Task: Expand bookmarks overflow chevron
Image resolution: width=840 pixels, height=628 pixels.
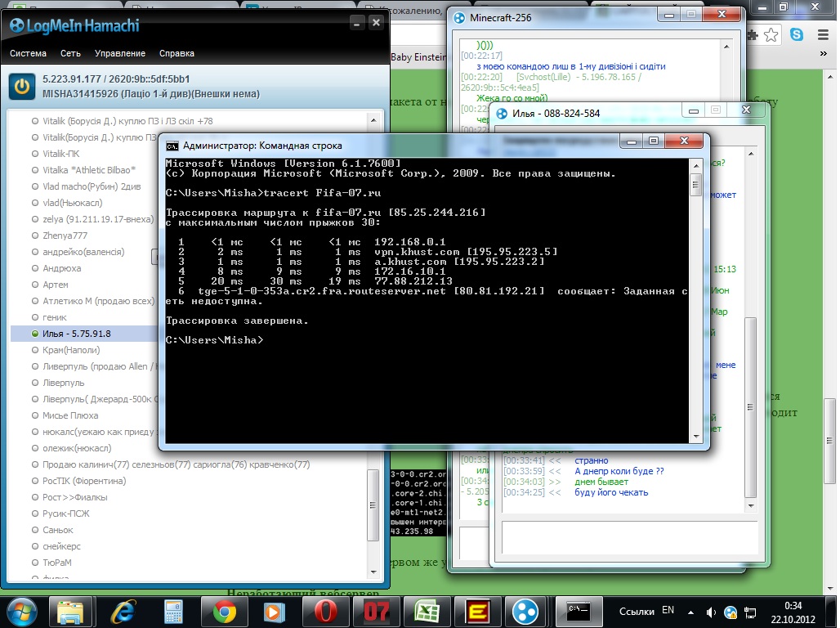Action: [x=824, y=54]
